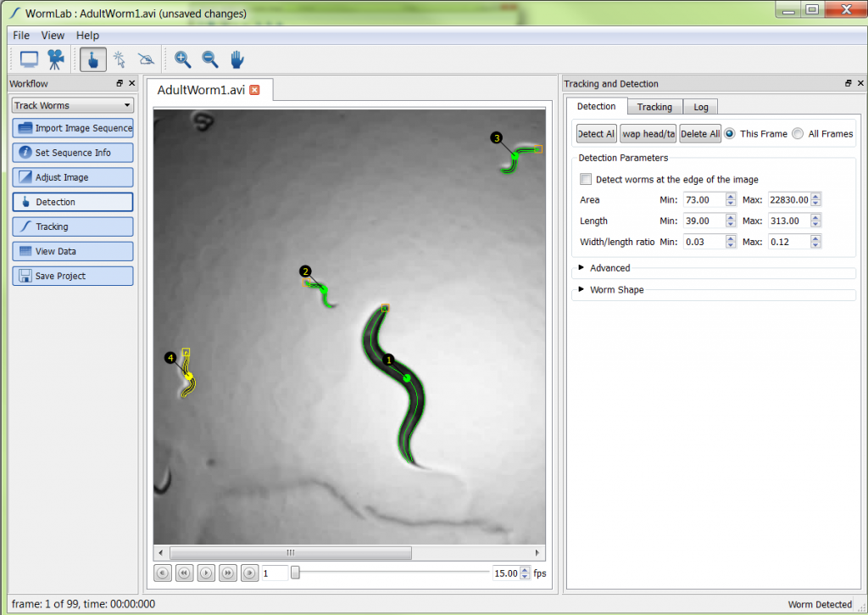Play the video sequence
The height and width of the screenshot is (615, 868).
pyautogui.click(x=206, y=573)
